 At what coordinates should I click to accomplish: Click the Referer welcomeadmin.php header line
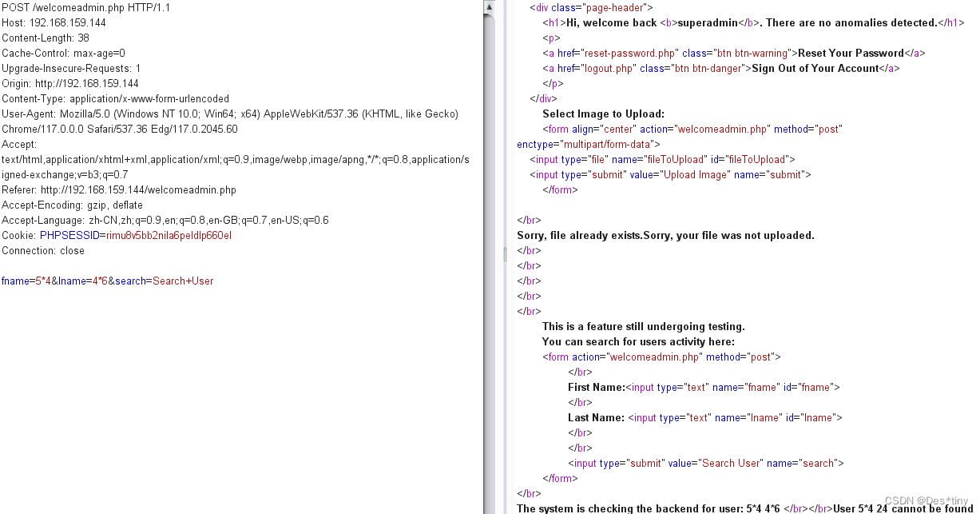(119, 190)
